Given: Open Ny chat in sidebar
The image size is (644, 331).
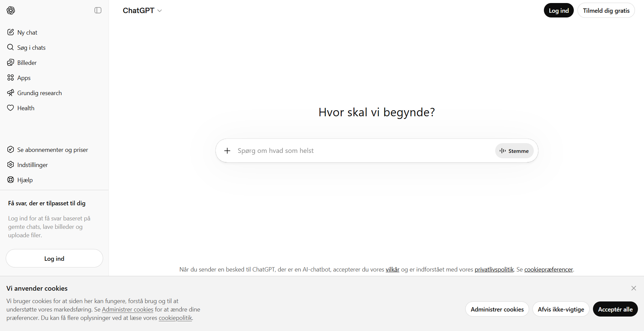Looking at the screenshot, I should click(54, 32).
